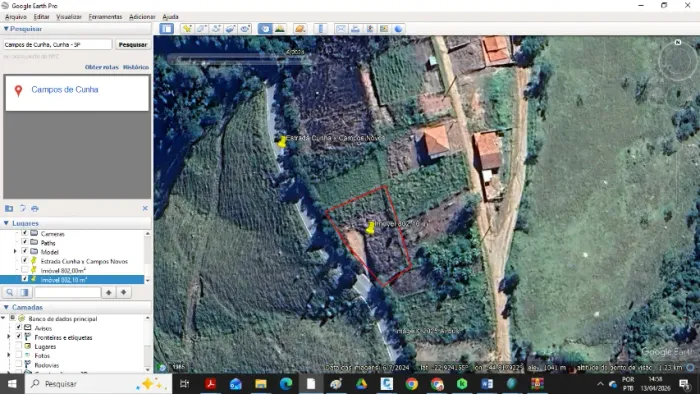
Task: Open the Editar menu
Action: pos(42,17)
